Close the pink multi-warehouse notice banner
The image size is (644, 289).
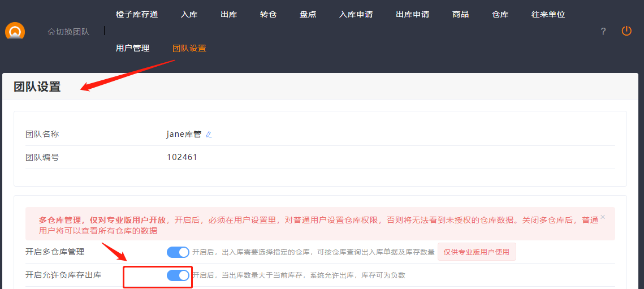(603, 217)
